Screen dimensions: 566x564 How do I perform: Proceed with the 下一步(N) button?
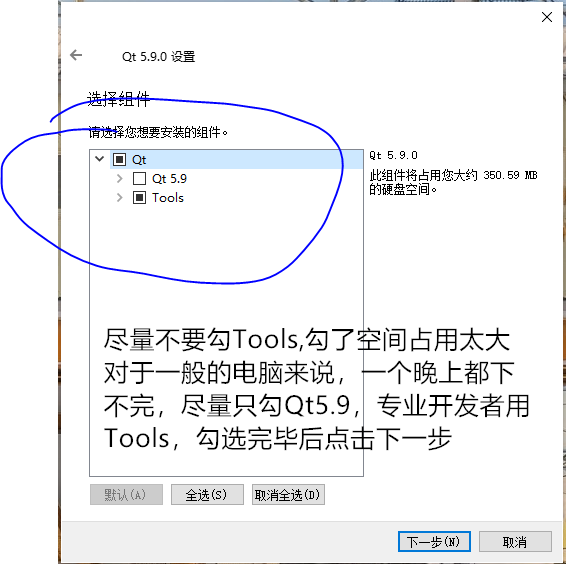point(434,542)
